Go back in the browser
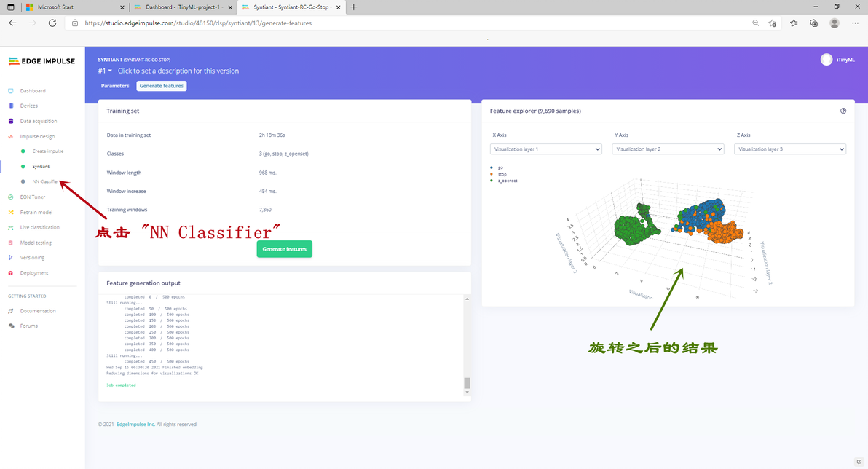The width and height of the screenshot is (868, 469). pyautogui.click(x=12, y=23)
